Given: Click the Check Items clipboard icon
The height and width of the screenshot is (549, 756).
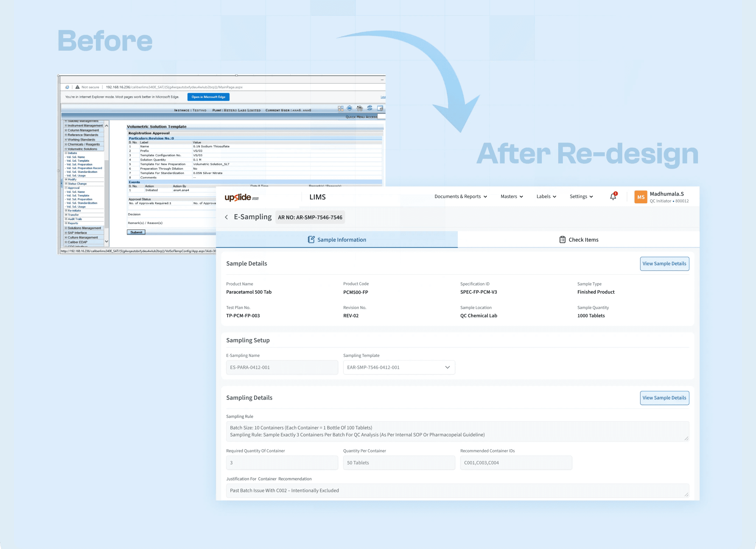Looking at the screenshot, I should pyautogui.click(x=562, y=239).
